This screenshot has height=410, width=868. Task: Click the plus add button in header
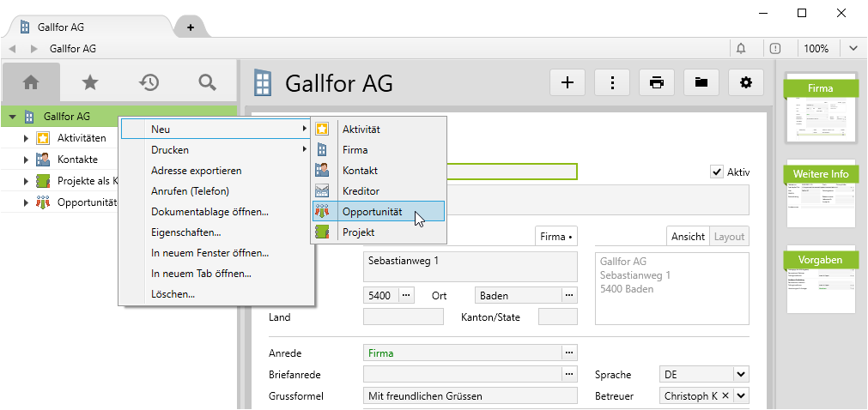[x=568, y=82]
